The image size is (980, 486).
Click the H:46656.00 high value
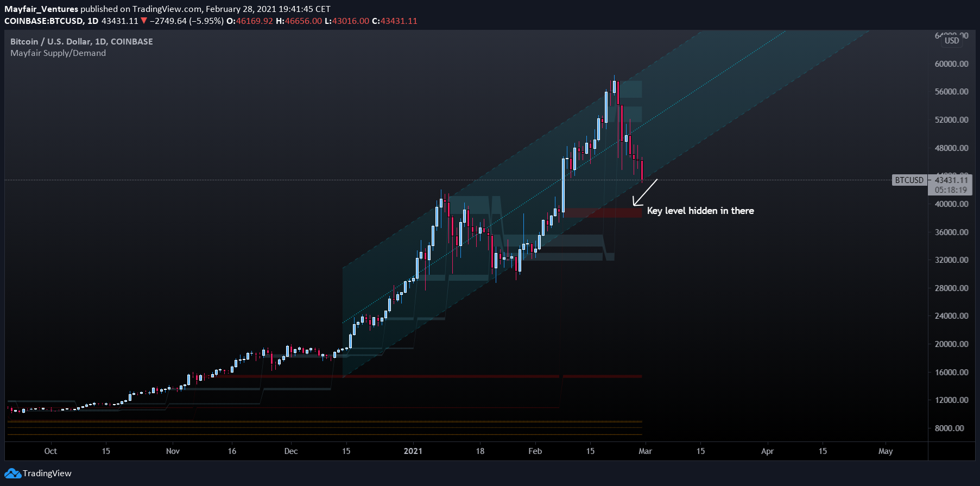[299, 21]
